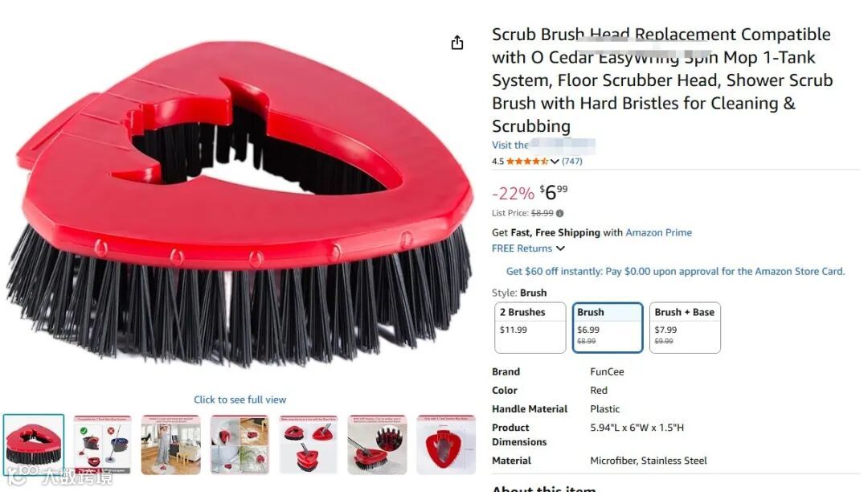Click the main brush image for full view

(240, 205)
